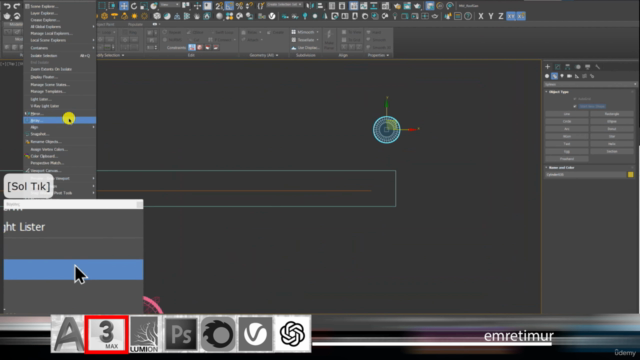Restrict to Y axis constraint
The height and width of the screenshot is (360, 640).
[491, 16]
